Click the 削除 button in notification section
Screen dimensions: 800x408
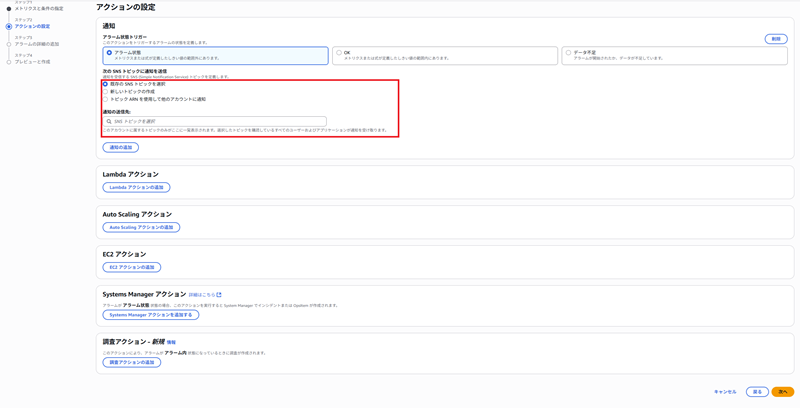775,39
